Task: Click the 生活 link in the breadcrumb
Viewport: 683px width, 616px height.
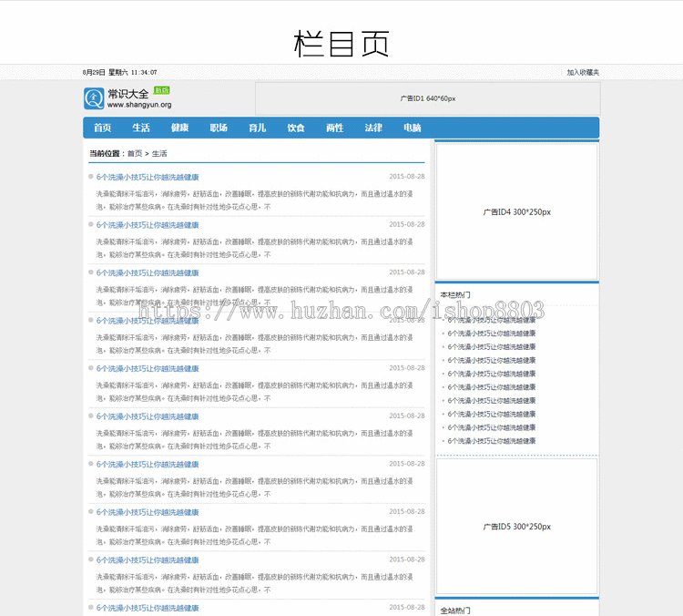Action: 159,153
